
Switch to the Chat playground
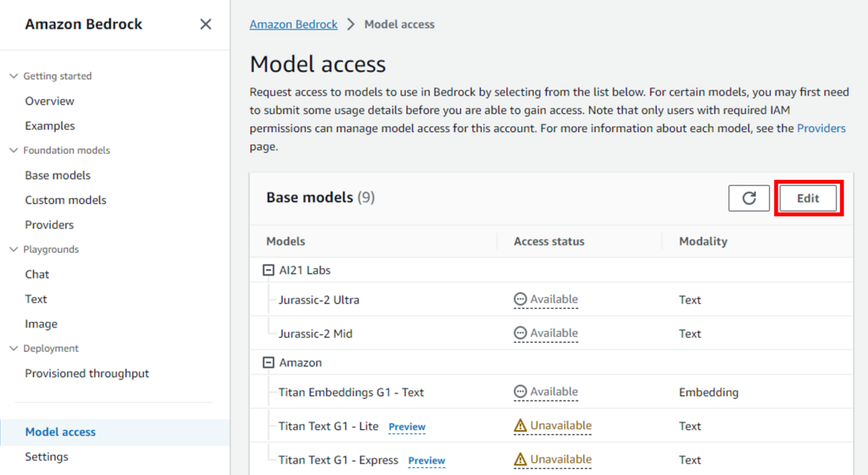(x=37, y=274)
